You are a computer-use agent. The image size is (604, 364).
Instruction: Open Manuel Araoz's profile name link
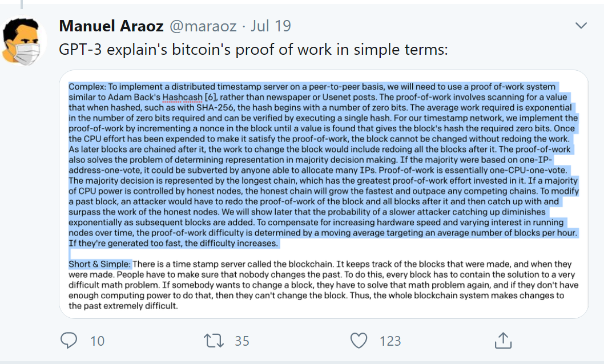click(x=111, y=26)
